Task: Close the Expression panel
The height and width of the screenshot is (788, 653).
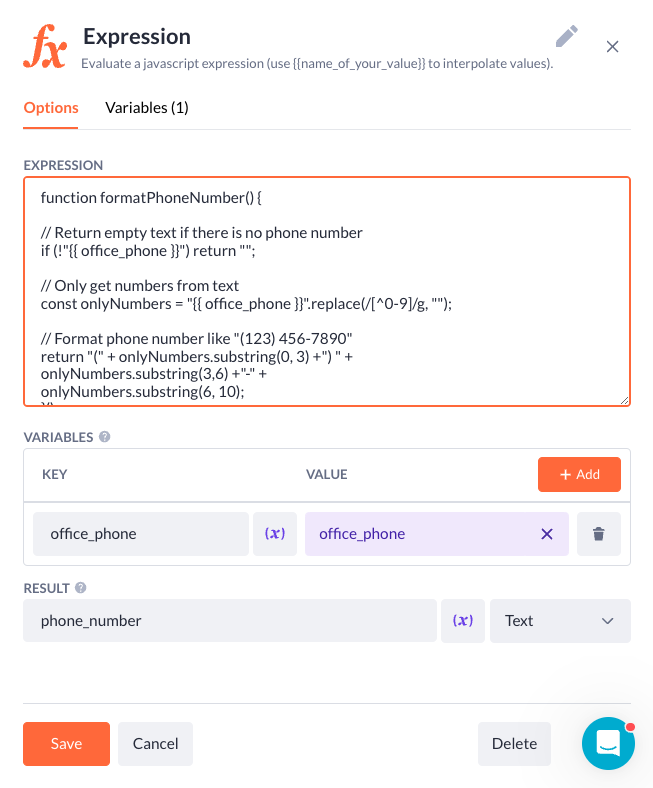Action: (x=612, y=47)
